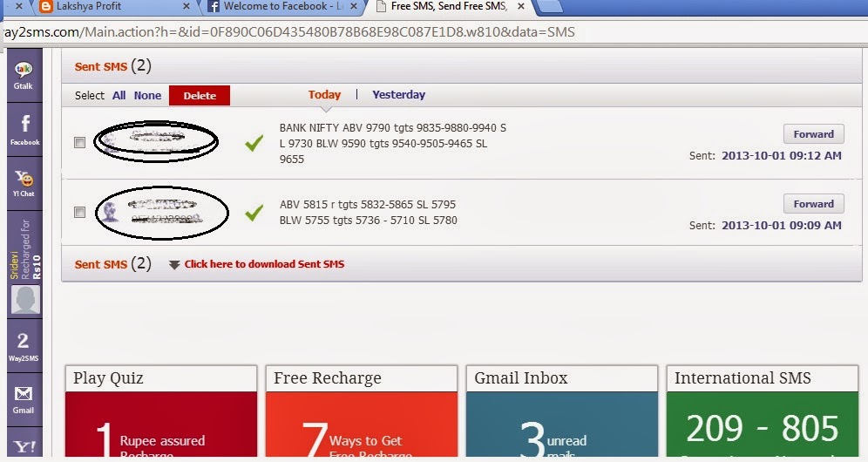
Task: Show Yesterday's sent SMS
Action: coord(398,95)
